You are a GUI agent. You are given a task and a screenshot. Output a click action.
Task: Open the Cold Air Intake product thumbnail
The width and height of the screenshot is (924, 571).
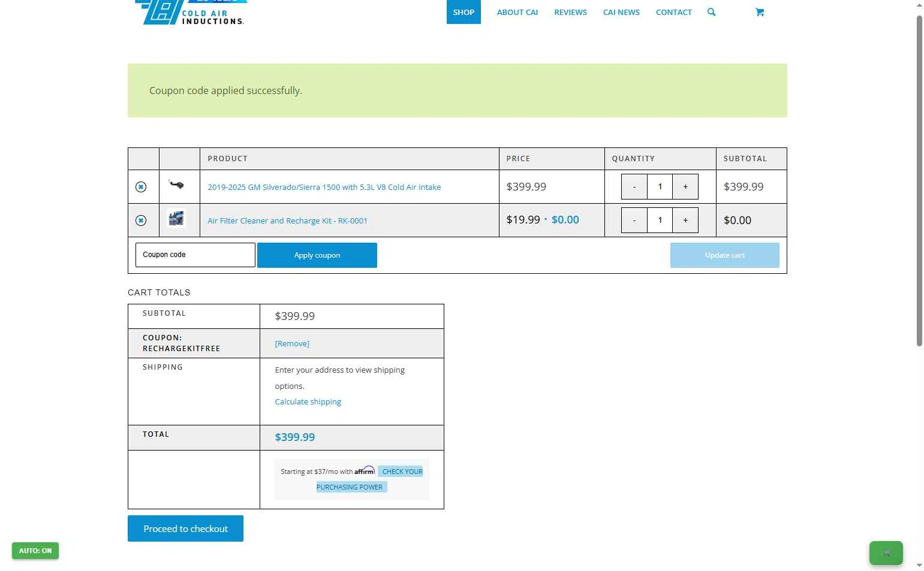(x=176, y=185)
